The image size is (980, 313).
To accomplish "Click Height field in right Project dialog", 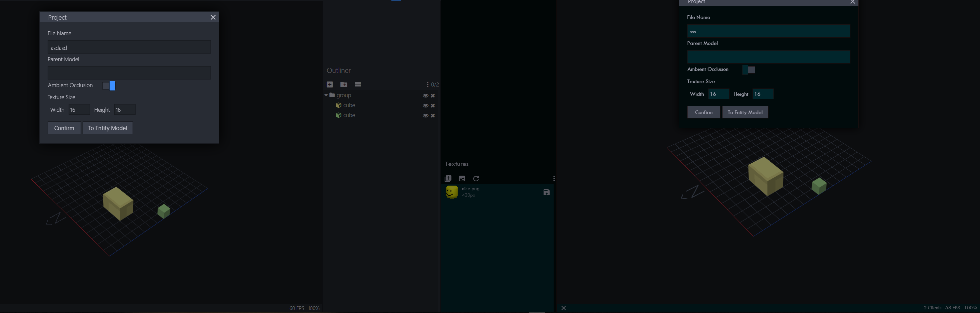I will pyautogui.click(x=763, y=94).
